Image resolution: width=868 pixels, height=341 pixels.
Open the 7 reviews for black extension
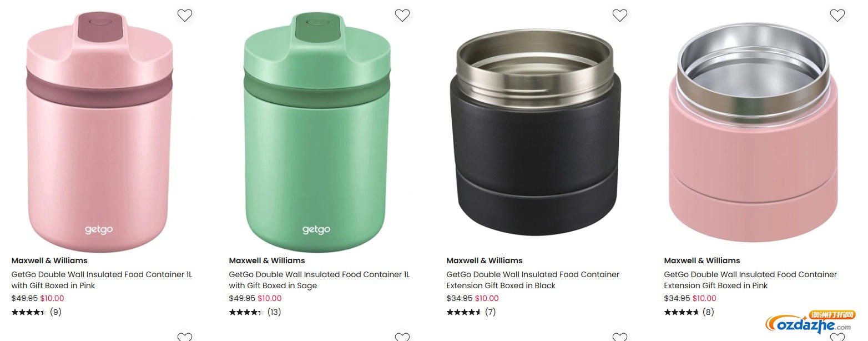pyautogui.click(x=490, y=312)
